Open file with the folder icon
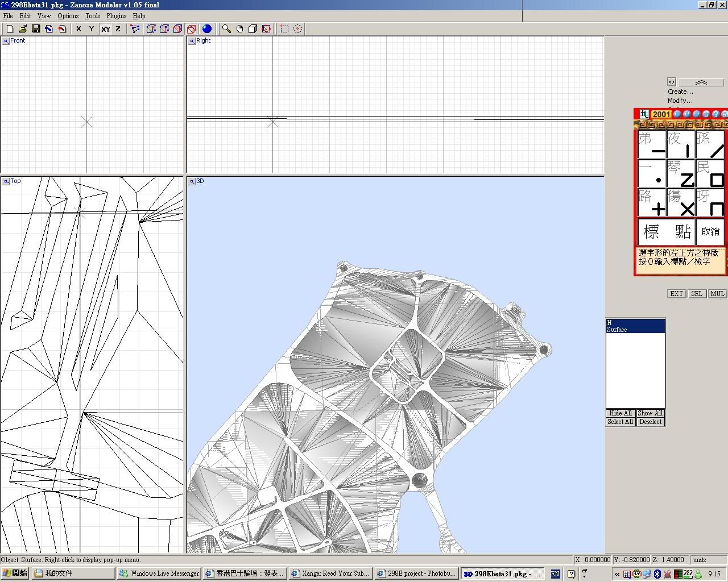This screenshot has height=582, width=728. click(23, 29)
